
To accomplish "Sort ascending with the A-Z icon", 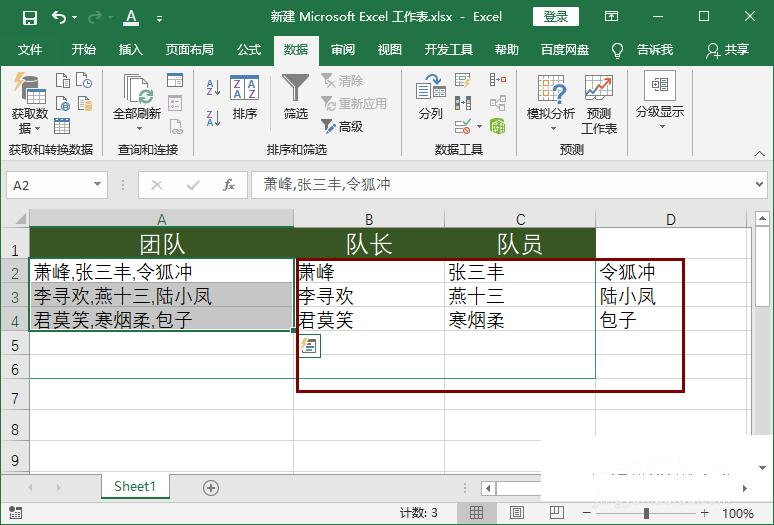I will coord(213,88).
